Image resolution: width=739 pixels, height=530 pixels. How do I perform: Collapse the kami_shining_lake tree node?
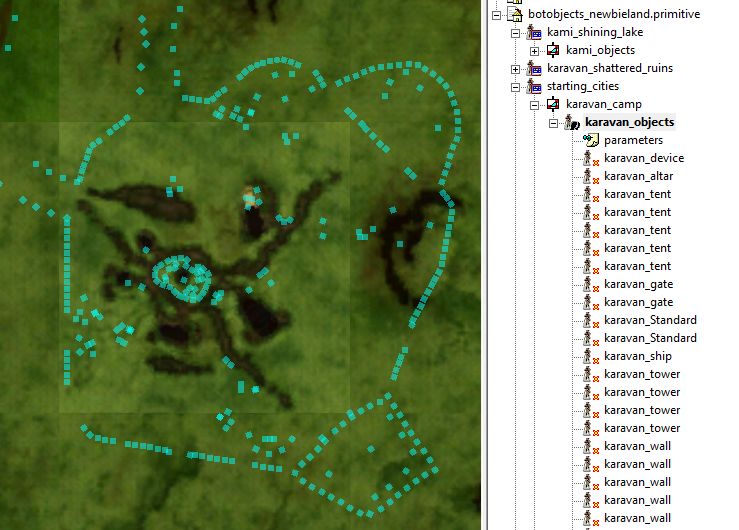tap(516, 32)
